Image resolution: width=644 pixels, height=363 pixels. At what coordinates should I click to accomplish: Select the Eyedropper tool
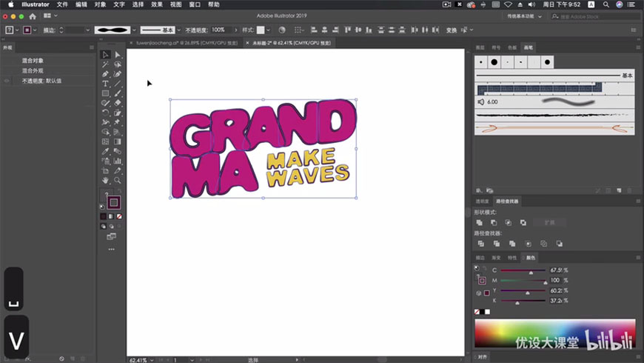[106, 151]
